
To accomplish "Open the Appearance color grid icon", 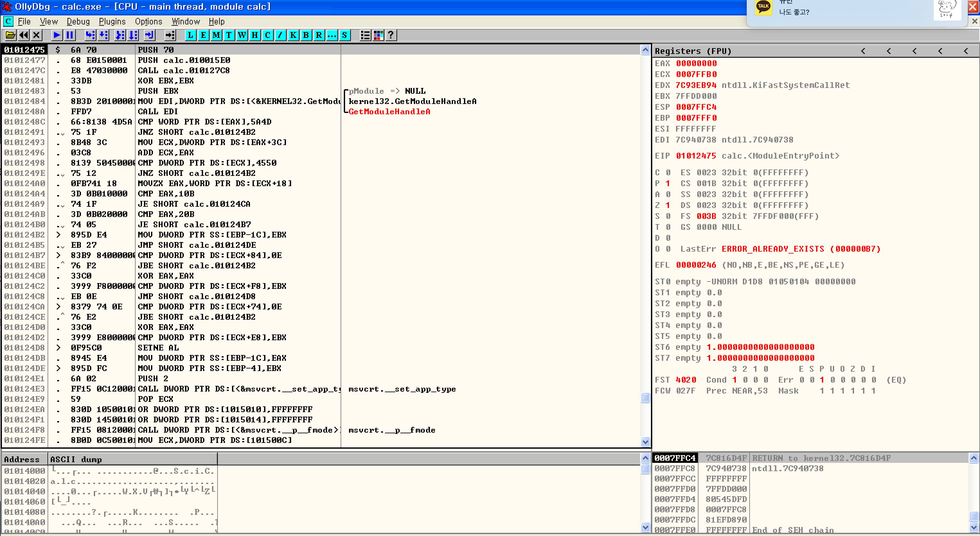I will pos(378,35).
